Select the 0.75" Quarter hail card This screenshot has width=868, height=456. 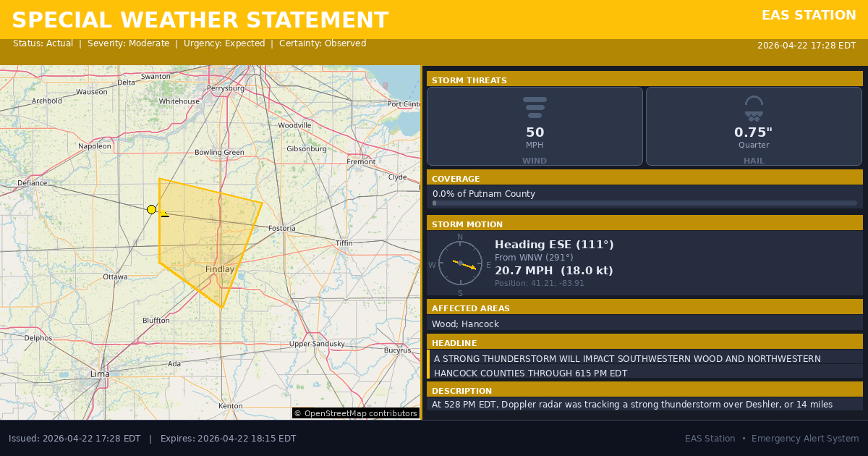pos(754,127)
